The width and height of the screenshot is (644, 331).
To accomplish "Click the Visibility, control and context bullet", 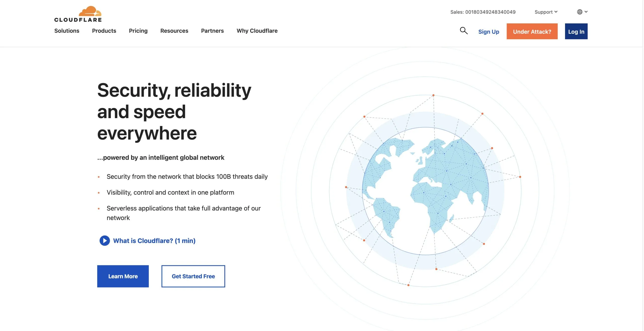I will coord(170,192).
